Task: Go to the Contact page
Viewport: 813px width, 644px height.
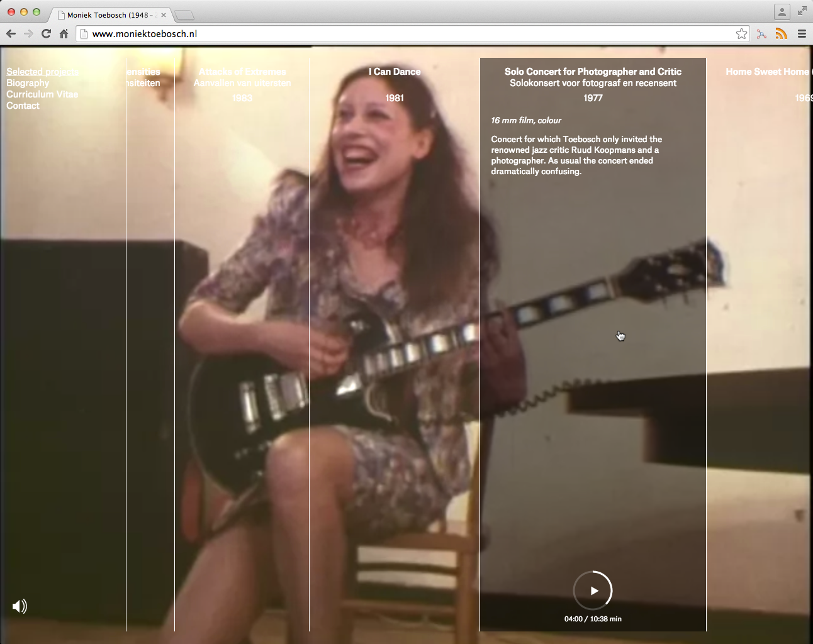Action: [x=23, y=106]
